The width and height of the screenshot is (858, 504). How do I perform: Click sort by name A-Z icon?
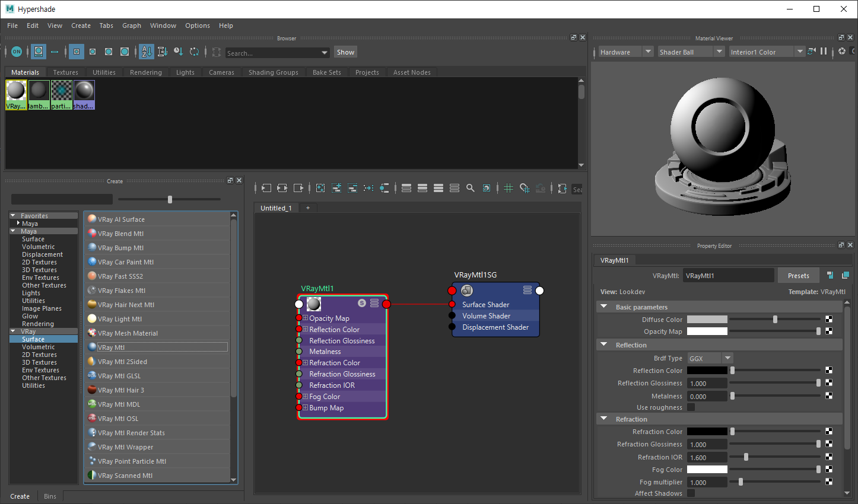click(147, 52)
